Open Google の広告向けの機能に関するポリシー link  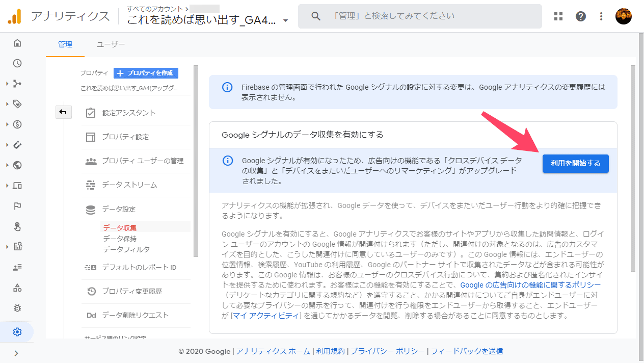[530, 284]
